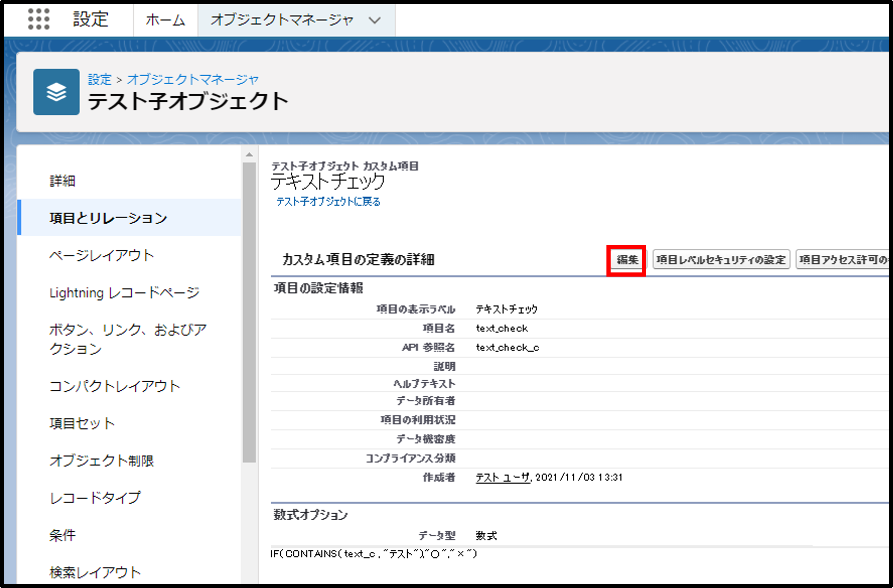Open the 設定 breadcrumb link
The width and height of the screenshot is (893, 588).
(x=100, y=80)
